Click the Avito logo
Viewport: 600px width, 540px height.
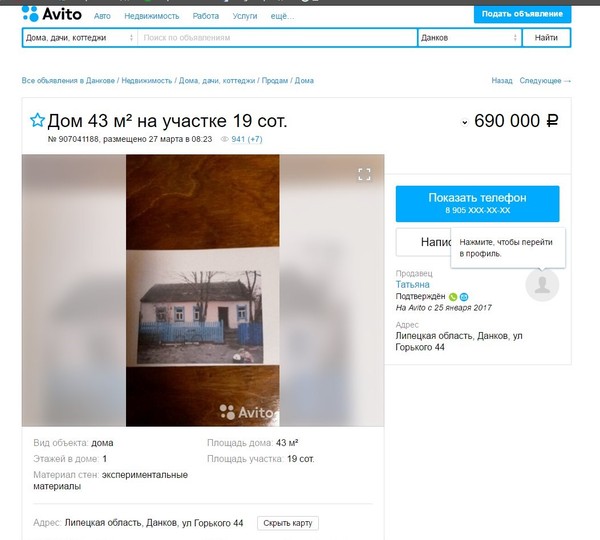coord(52,14)
